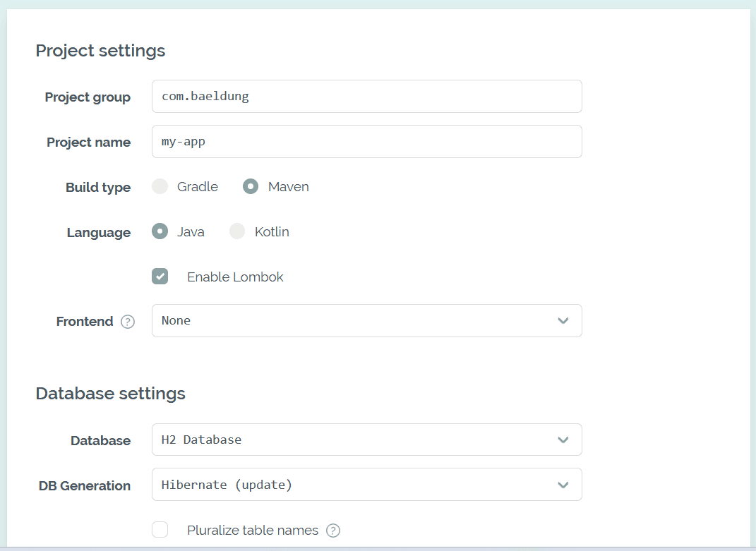
Task: Click the Frontend label text
Action: 85,322
